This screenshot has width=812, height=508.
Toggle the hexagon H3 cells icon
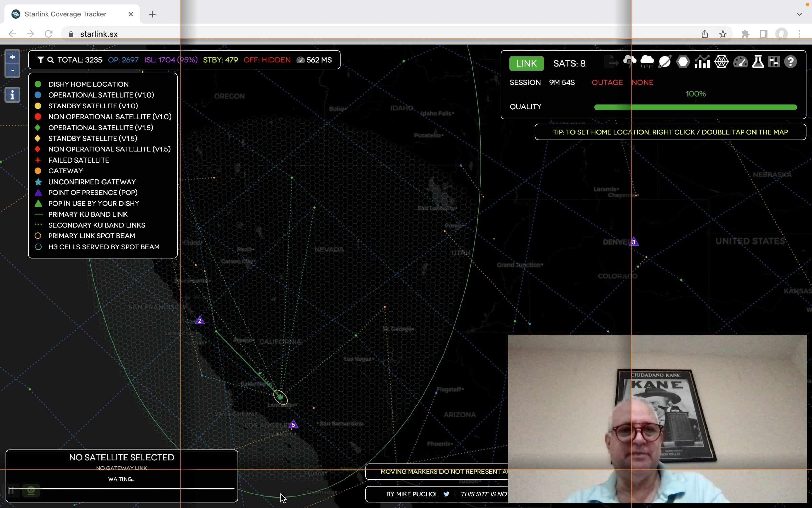[683, 62]
